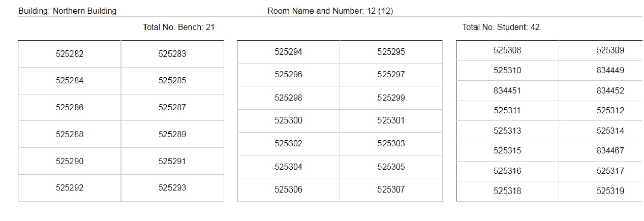Select seat 525318 in last row

pyautogui.click(x=507, y=191)
